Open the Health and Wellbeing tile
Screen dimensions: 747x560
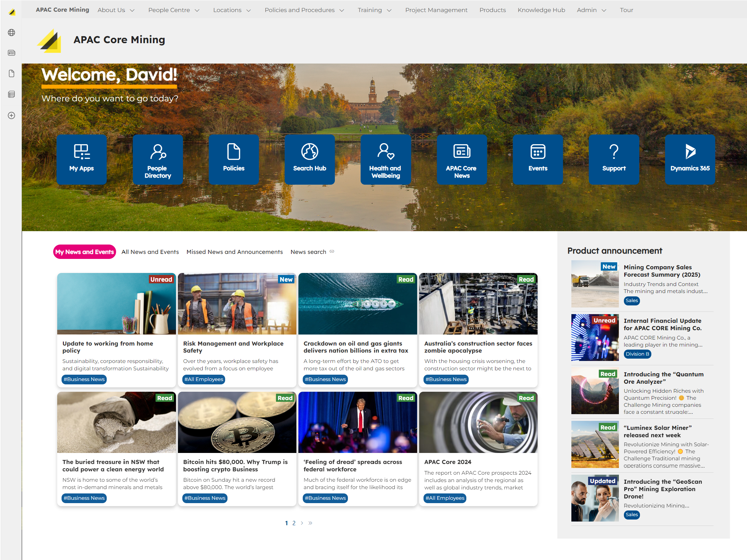pos(385,159)
